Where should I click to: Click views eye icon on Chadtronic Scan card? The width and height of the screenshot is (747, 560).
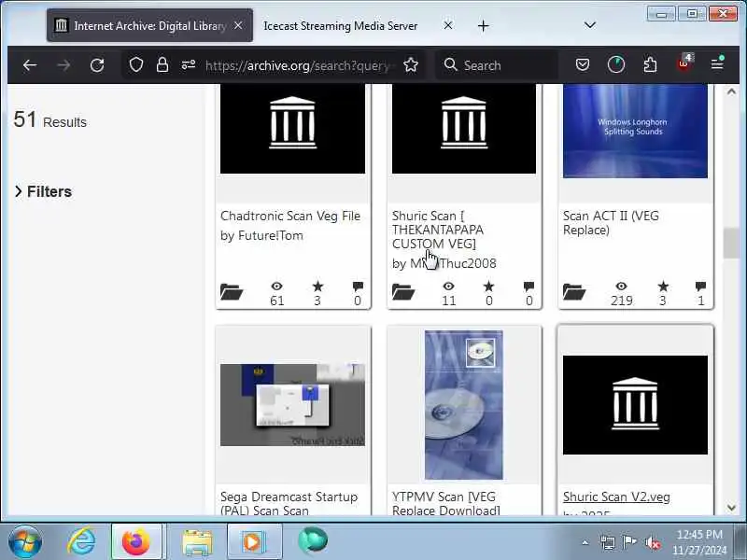coord(276,287)
